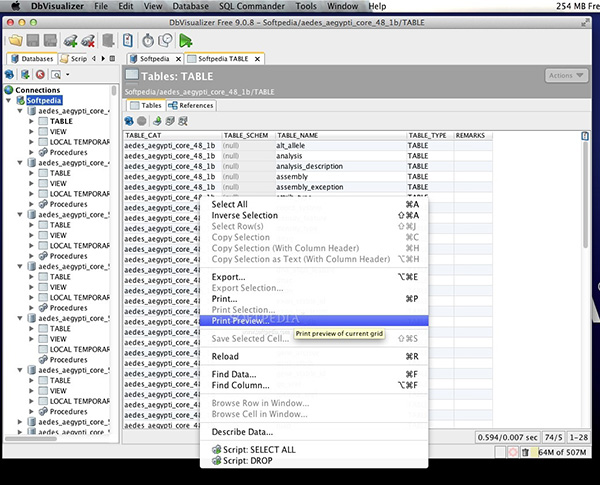Switch to the References tab

click(x=191, y=105)
